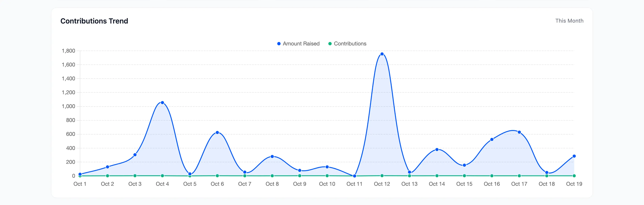Image resolution: width=644 pixels, height=205 pixels.
Task: Click the 1,000 y-axis label
Action: tap(68, 106)
